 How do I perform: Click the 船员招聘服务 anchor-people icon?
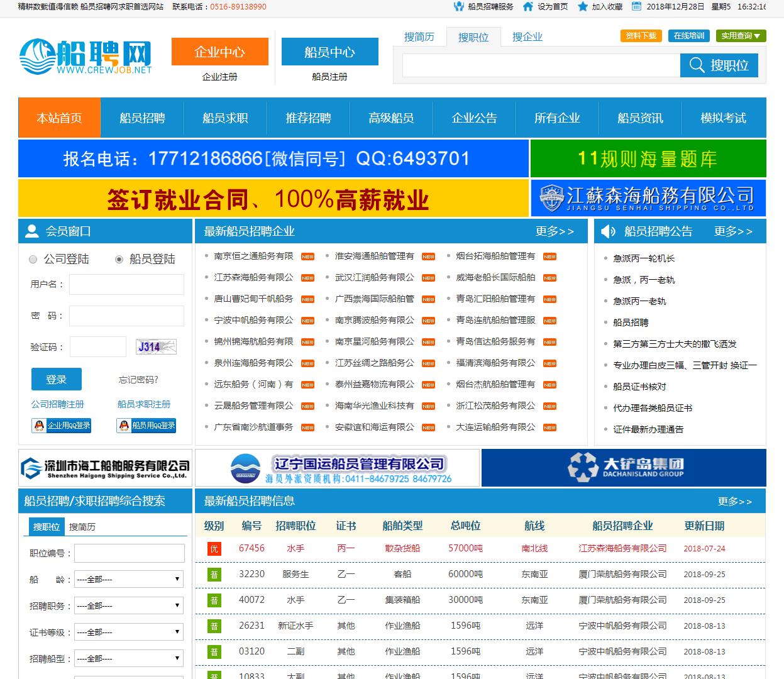[x=459, y=6]
